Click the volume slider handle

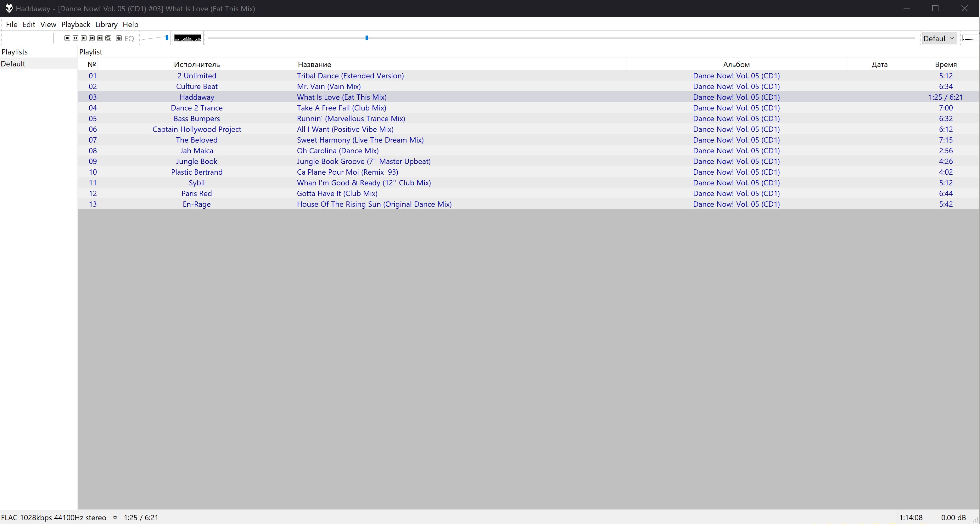pos(167,38)
